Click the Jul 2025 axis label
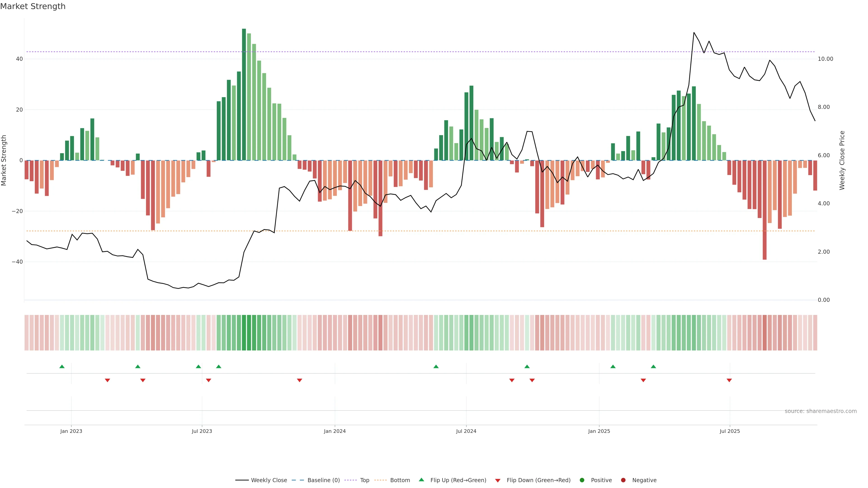 tap(729, 431)
